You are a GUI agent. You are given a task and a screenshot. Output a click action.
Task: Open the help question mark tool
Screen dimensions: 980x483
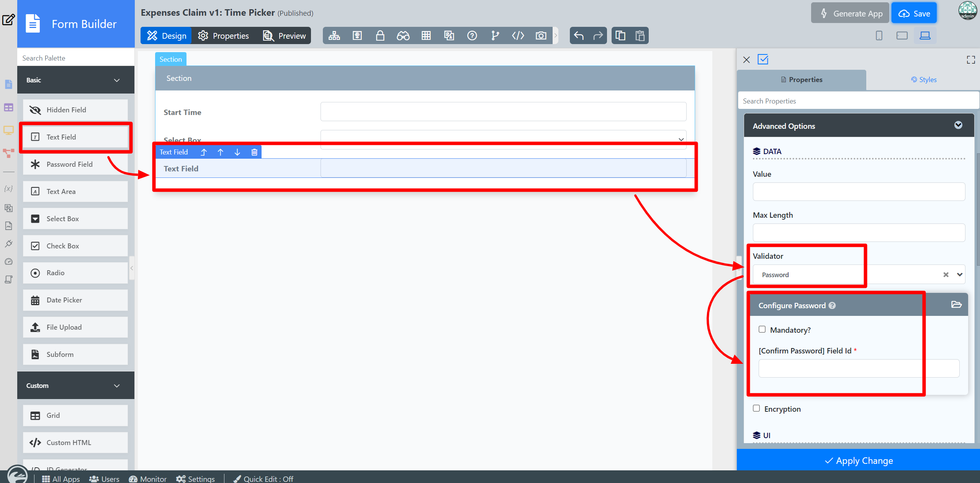coord(472,36)
